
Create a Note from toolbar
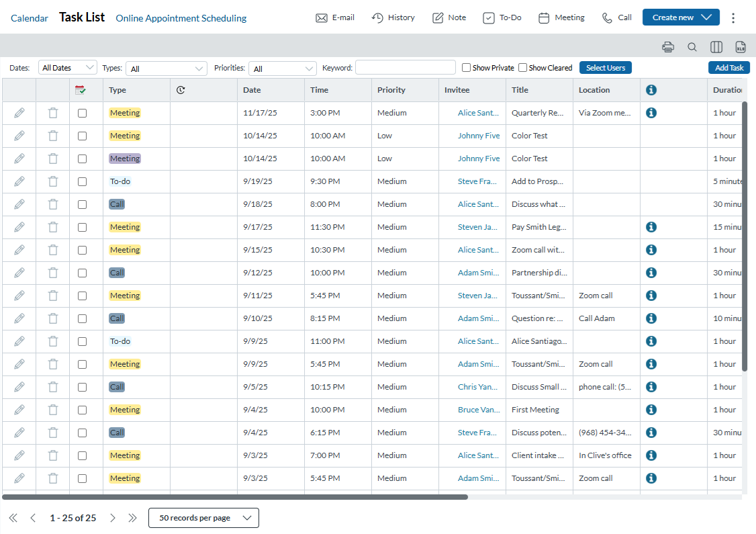click(449, 18)
